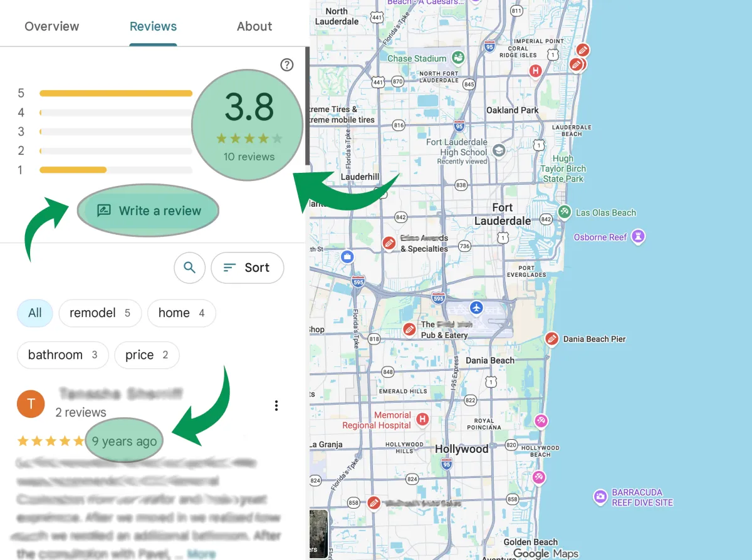The height and width of the screenshot is (560, 752).
Task: Switch to the About tab
Action: point(254,26)
